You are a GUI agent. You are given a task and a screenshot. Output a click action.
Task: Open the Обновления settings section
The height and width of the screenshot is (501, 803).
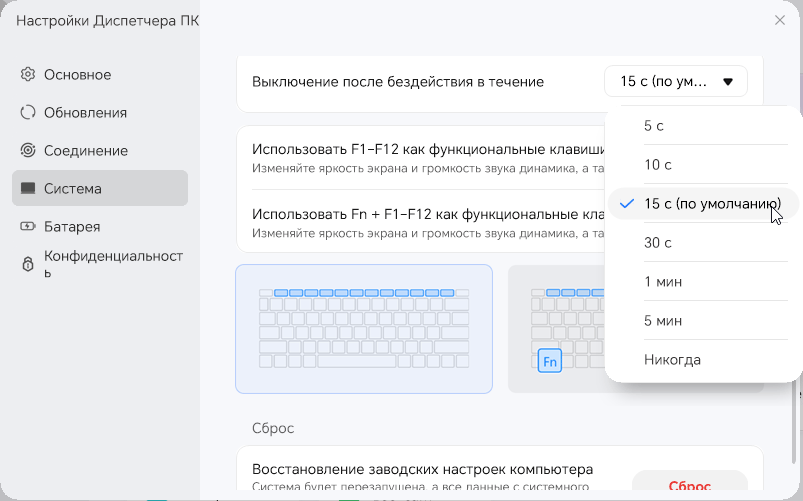click(x=85, y=113)
